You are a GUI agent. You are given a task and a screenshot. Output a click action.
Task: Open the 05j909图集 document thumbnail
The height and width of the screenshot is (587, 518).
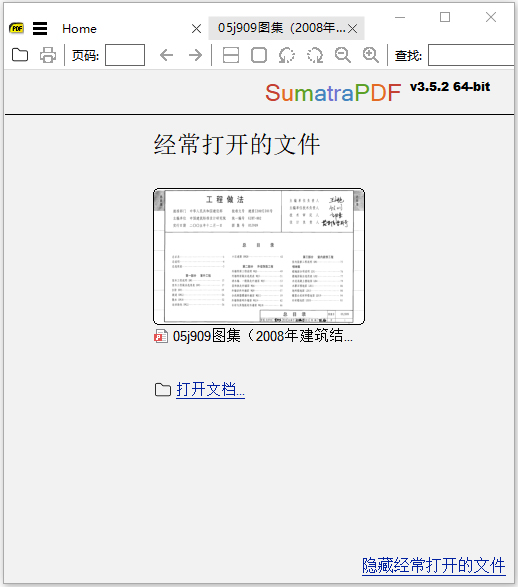pyautogui.click(x=259, y=256)
